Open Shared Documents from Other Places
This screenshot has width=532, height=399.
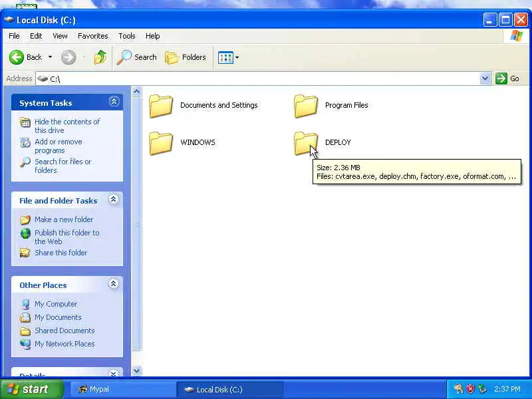click(x=65, y=331)
